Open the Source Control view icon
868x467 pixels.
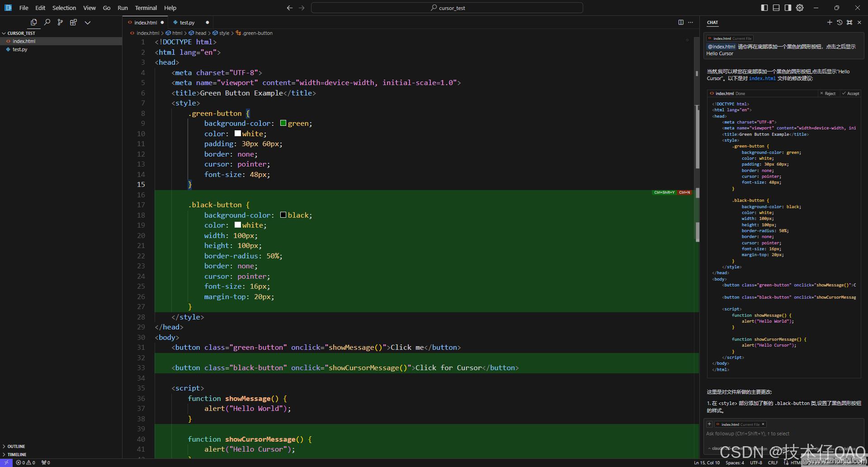coord(60,22)
